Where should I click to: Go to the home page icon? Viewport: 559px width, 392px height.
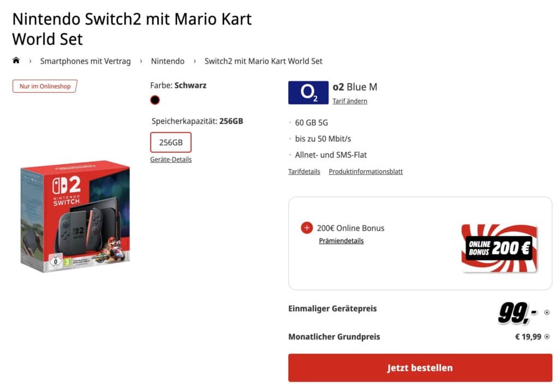coord(16,60)
